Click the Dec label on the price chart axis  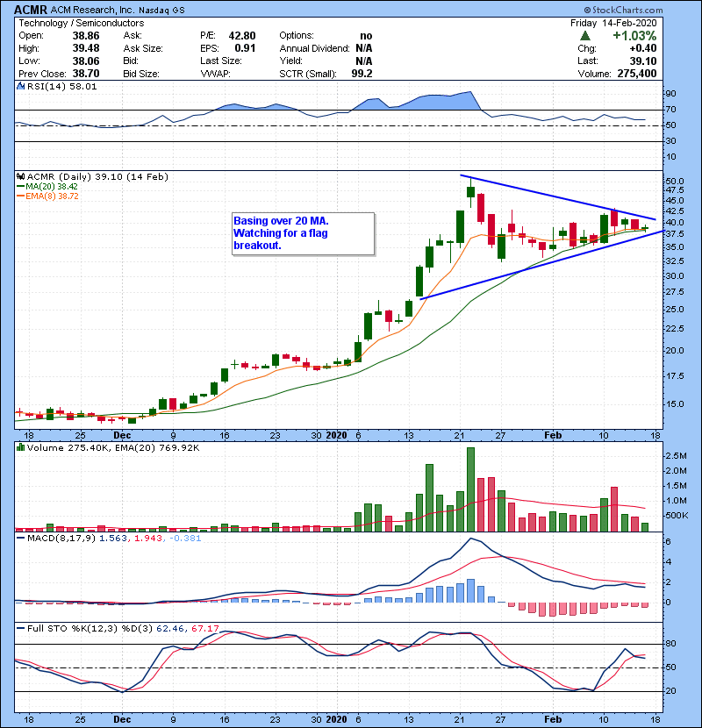click(x=122, y=436)
